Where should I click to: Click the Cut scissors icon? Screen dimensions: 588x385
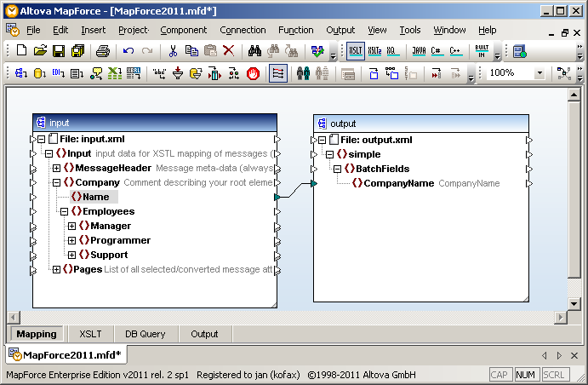pos(173,51)
